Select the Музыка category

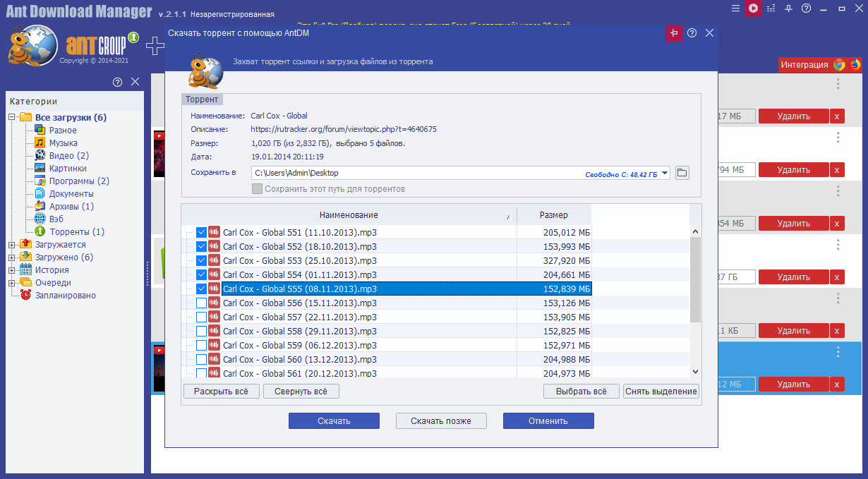(63, 143)
